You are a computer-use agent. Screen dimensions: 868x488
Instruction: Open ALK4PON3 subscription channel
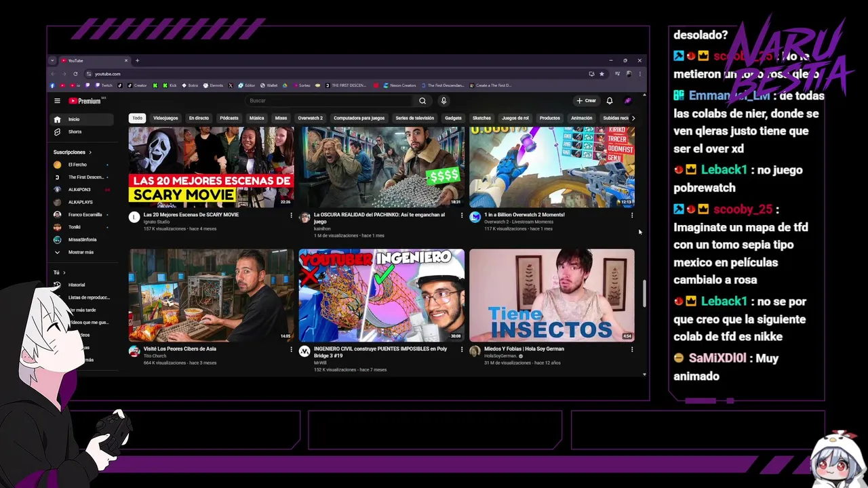point(82,190)
